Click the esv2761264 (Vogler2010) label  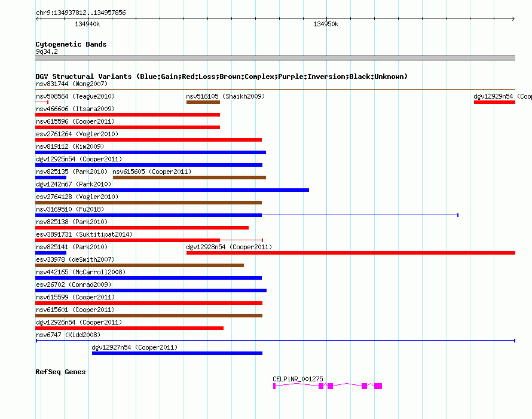click(77, 134)
